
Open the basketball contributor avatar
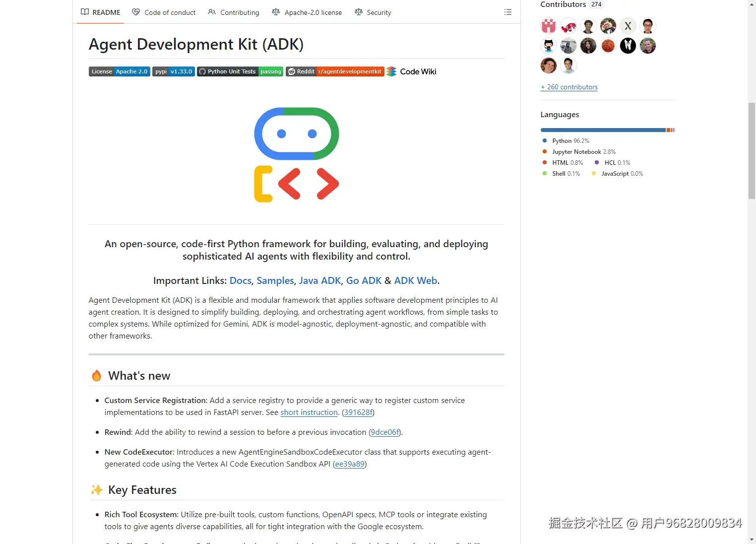point(608,46)
